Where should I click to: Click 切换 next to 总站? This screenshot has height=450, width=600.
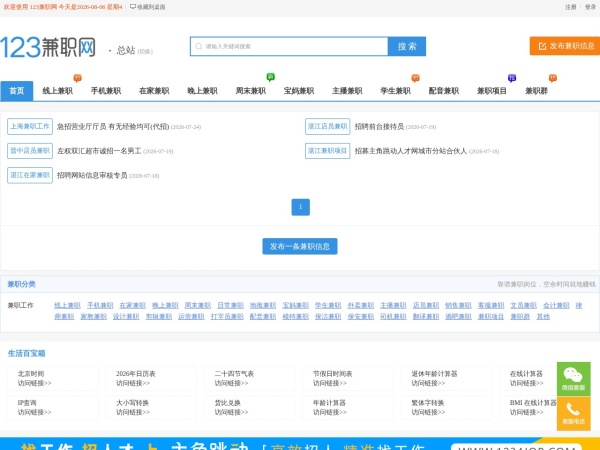145,51
